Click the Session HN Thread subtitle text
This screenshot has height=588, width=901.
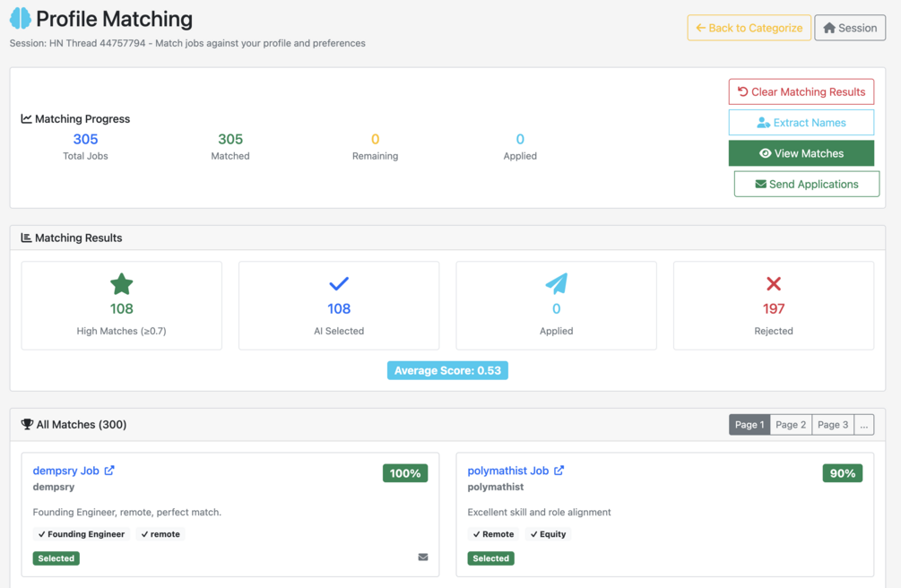pos(187,43)
